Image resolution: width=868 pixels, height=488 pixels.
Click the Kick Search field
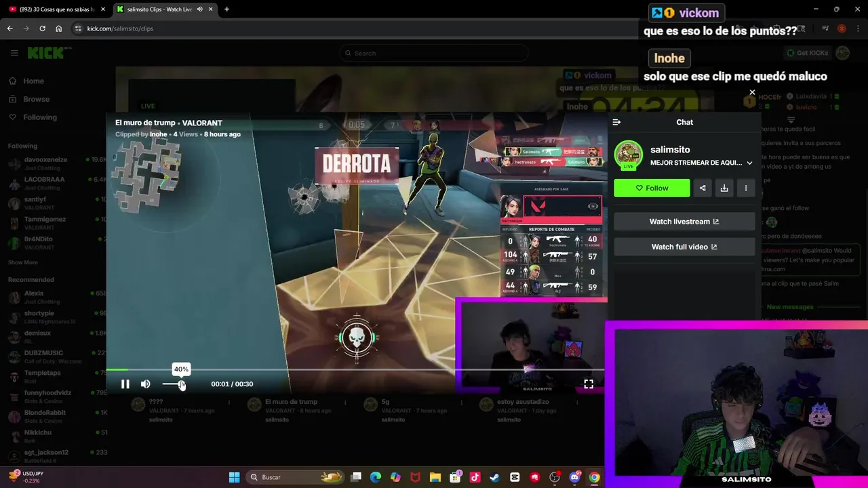pyautogui.click(x=434, y=53)
